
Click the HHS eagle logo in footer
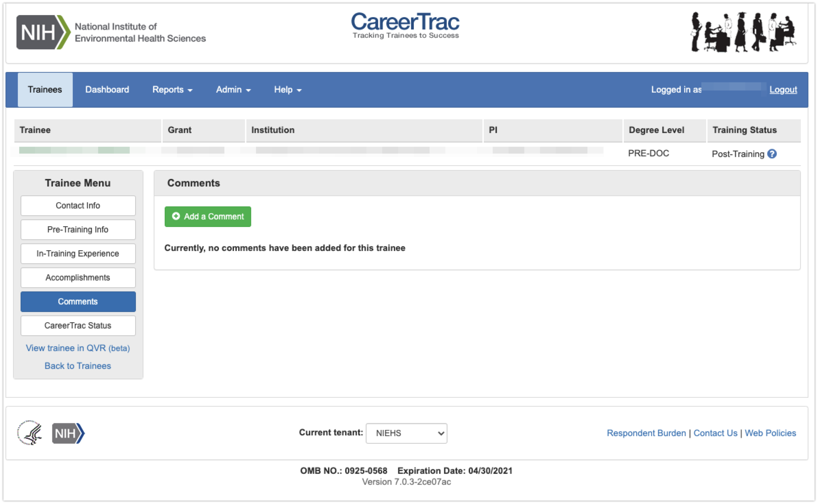click(30, 433)
